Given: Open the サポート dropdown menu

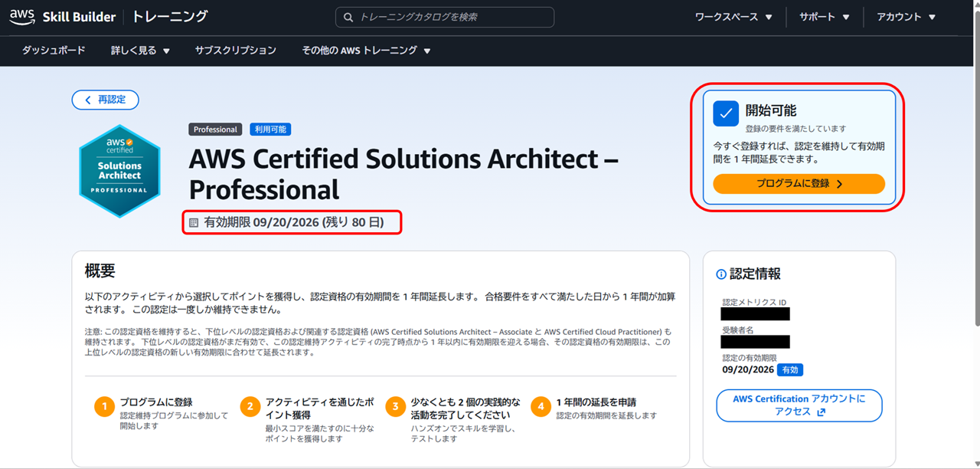Looking at the screenshot, I should (825, 17).
